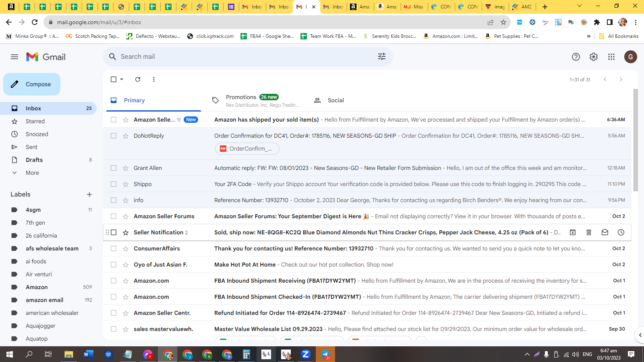This screenshot has width=644, height=362.
Task: Open the Sent folder
Action: click(x=48, y=147)
